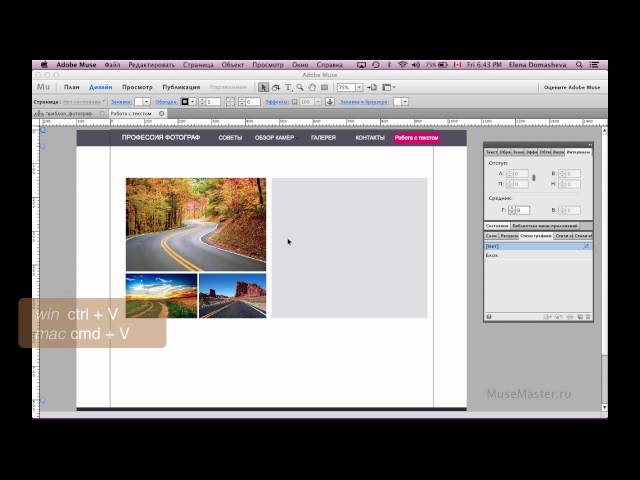Select the Rectangle tool

tap(324, 87)
